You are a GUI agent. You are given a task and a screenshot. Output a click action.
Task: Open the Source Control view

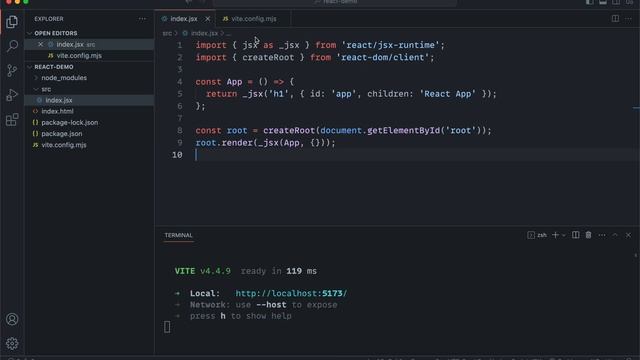pyautogui.click(x=12, y=71)
